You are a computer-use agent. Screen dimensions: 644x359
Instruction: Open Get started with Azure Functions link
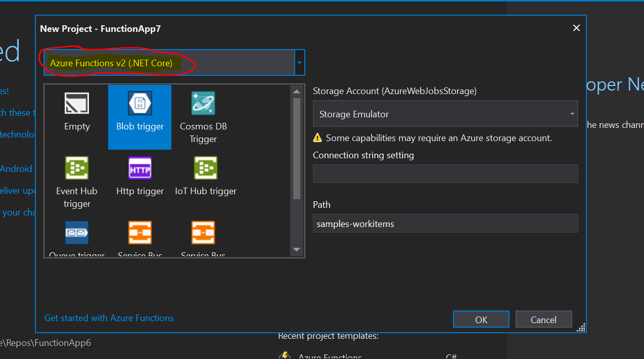109,318
